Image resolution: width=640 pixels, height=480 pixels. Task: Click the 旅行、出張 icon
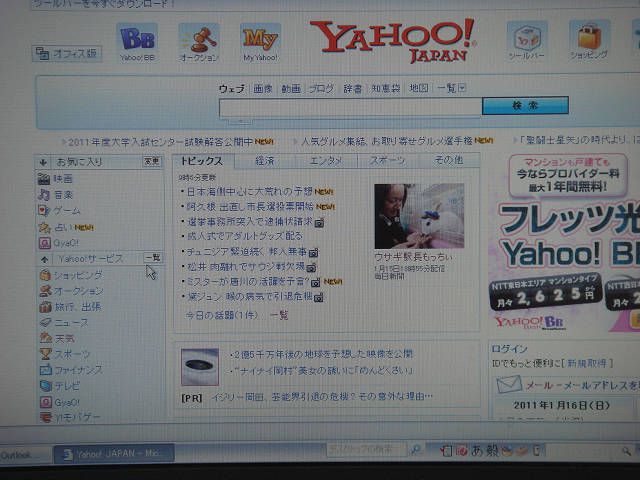tap(45, 307)
